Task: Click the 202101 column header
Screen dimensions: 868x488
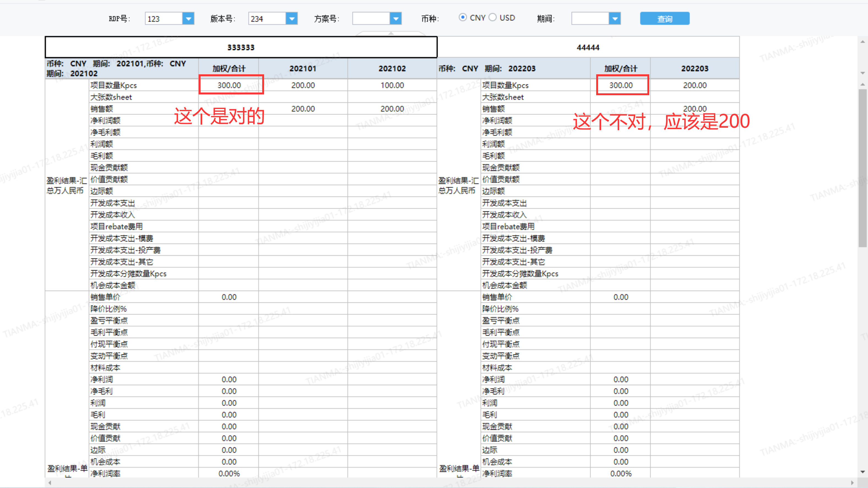Action: (303, 69)
